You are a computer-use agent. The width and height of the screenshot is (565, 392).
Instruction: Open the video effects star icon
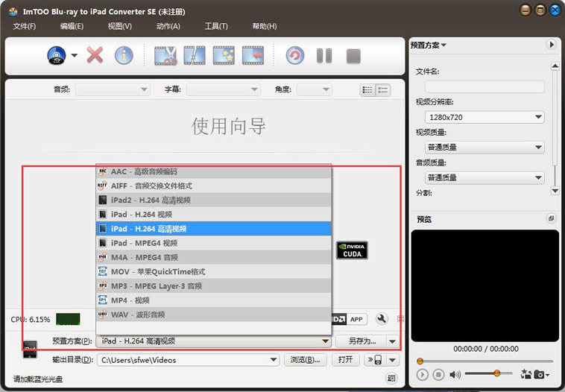click(x=224, y=55)
